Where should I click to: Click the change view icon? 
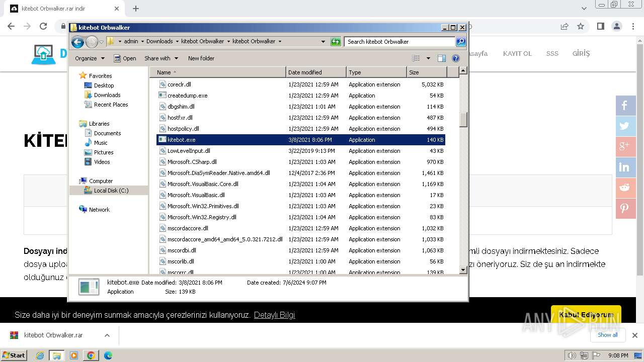[416, 58]
